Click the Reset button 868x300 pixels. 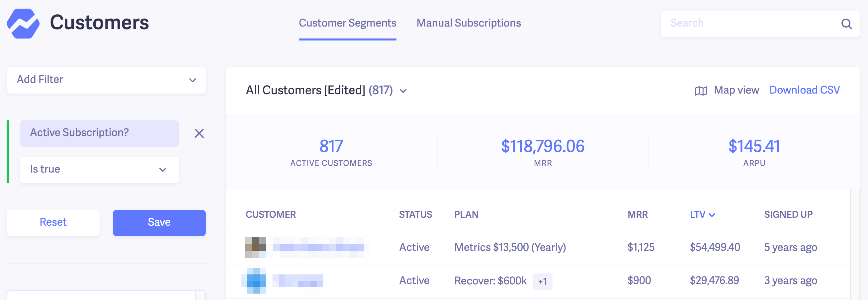[53, 223]
